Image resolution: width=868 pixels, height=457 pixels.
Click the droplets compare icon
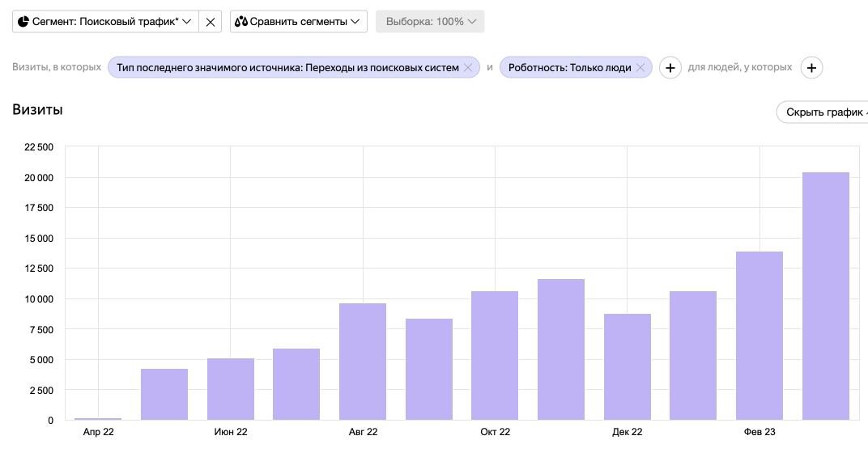tap(240, 22)
